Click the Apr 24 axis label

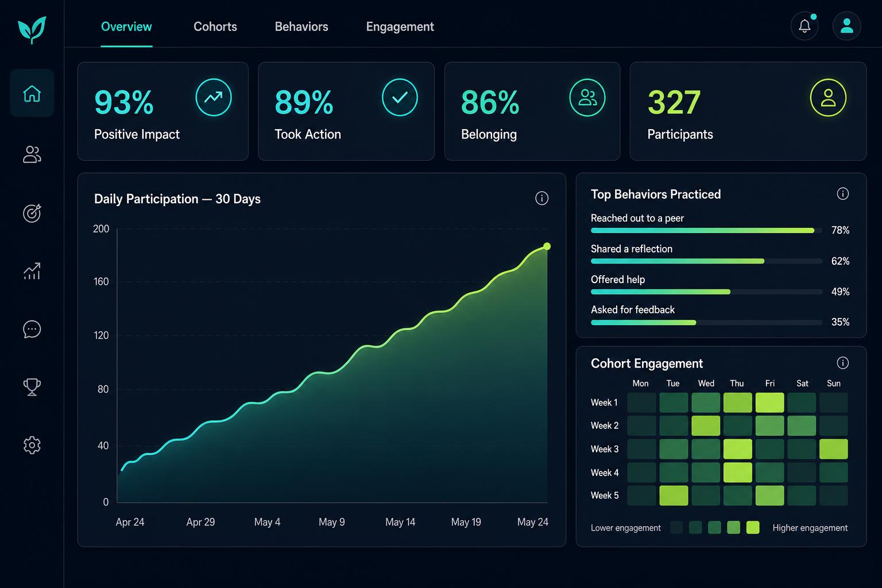(130, 522)
